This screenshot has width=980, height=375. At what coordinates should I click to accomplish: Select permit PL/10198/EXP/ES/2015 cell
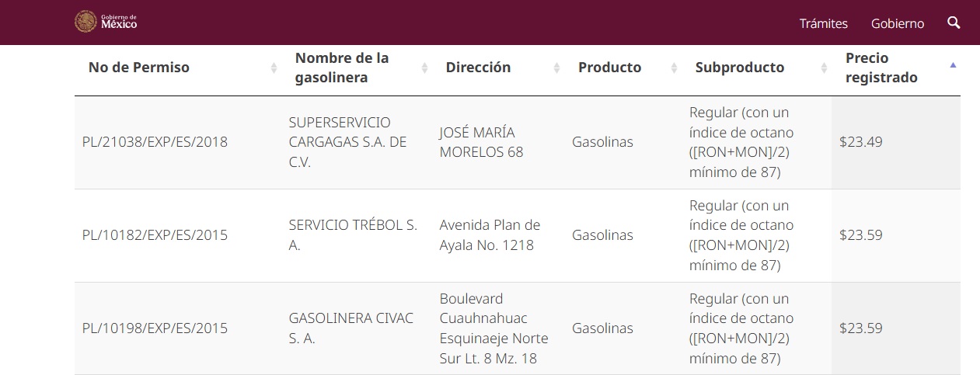pyautogui.click(x=155, y=328)
